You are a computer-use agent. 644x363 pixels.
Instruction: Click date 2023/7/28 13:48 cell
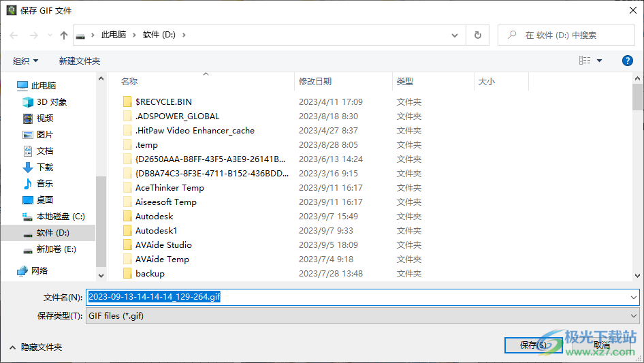tap(331, 273)
